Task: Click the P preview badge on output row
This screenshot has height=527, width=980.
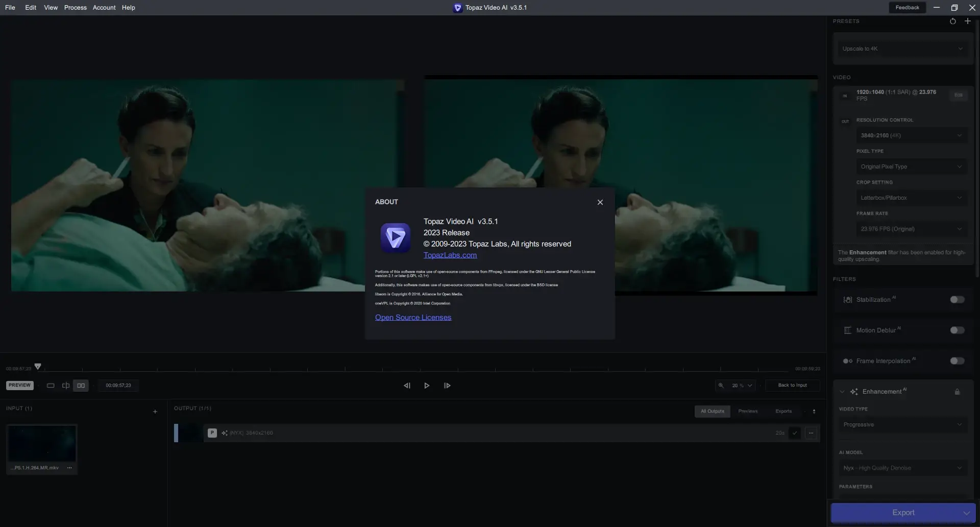Action: tap(212, 433)
